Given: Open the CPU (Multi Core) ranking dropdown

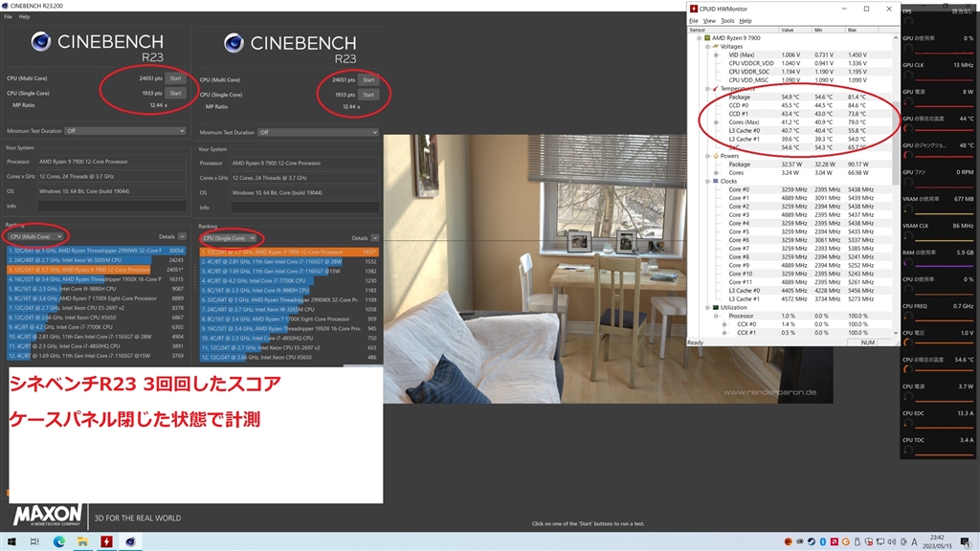Looking at the screenshot, I should tap(35, 237).
